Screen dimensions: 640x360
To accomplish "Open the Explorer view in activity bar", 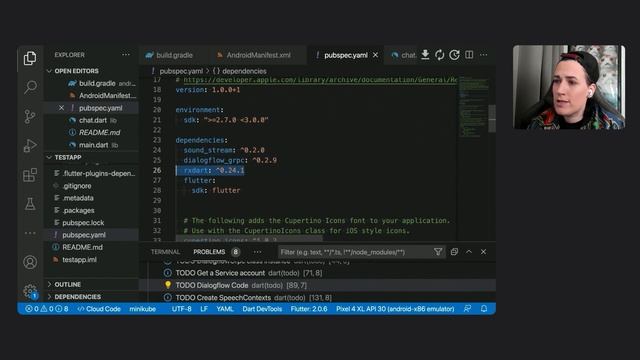I will click(30, 58).
